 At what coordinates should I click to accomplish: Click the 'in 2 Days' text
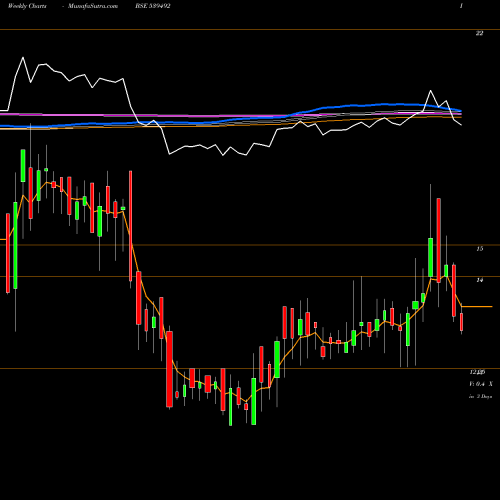pos(480,397)
